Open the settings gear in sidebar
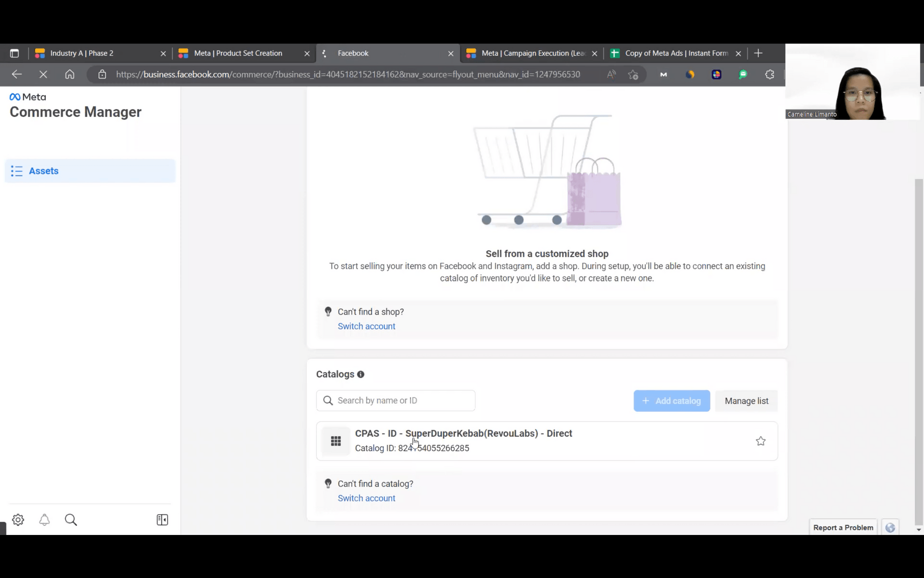924x578 pixels. coord(18,520)
